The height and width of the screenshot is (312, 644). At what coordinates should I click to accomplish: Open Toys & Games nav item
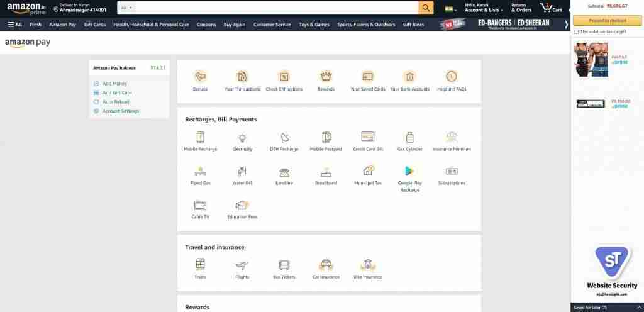click(x=314, y=25)
